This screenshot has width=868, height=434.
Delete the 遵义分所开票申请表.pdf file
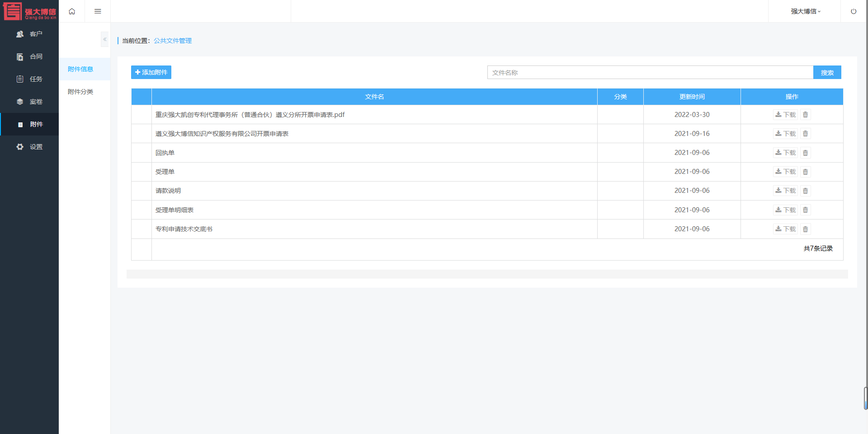[805, 115]
